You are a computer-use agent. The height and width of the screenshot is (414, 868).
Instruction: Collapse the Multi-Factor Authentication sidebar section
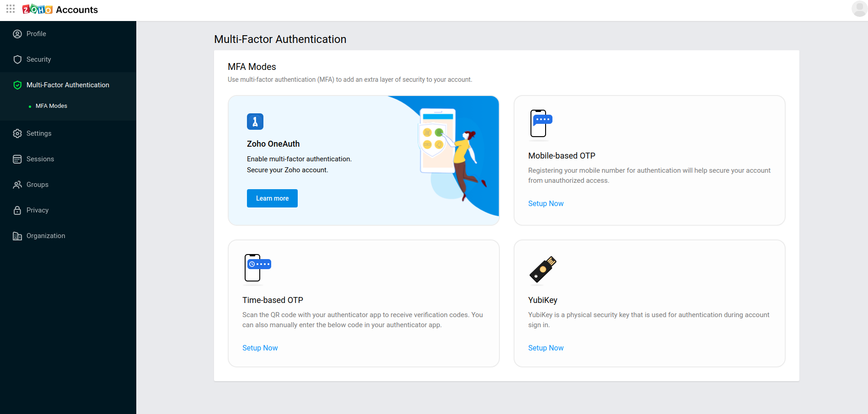tap(68, 85)
